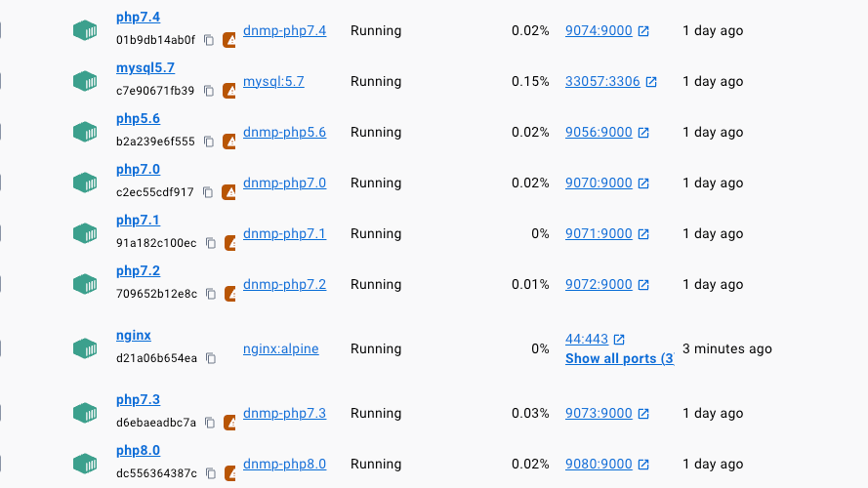Click warning icon for mysql5.7 container

pos(229,91)
